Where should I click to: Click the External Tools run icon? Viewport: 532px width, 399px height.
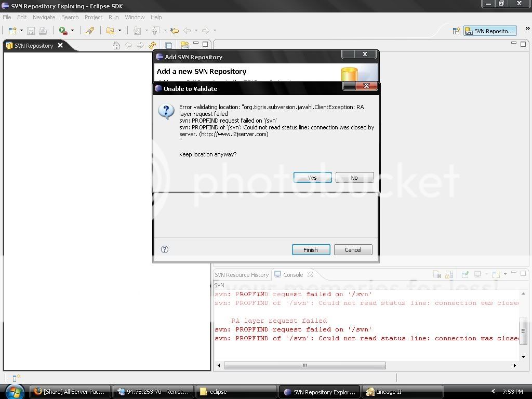[x=63, y=31]
